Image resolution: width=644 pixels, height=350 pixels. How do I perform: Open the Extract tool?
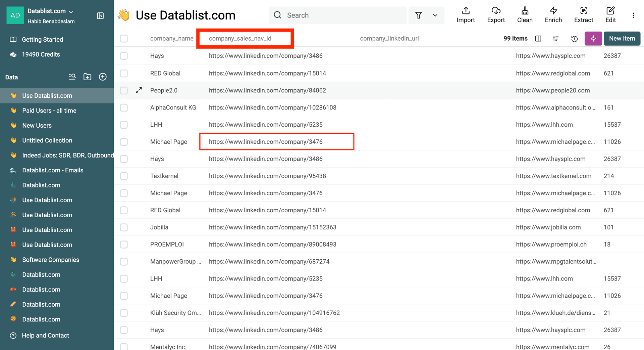click(x=584, y=15)
